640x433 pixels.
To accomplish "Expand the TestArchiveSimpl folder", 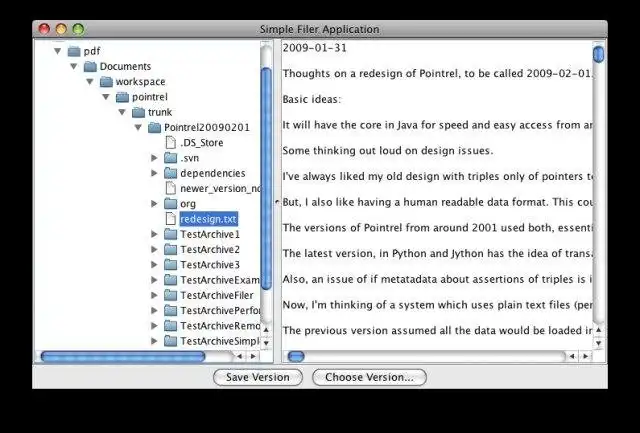I will [154, 341].
